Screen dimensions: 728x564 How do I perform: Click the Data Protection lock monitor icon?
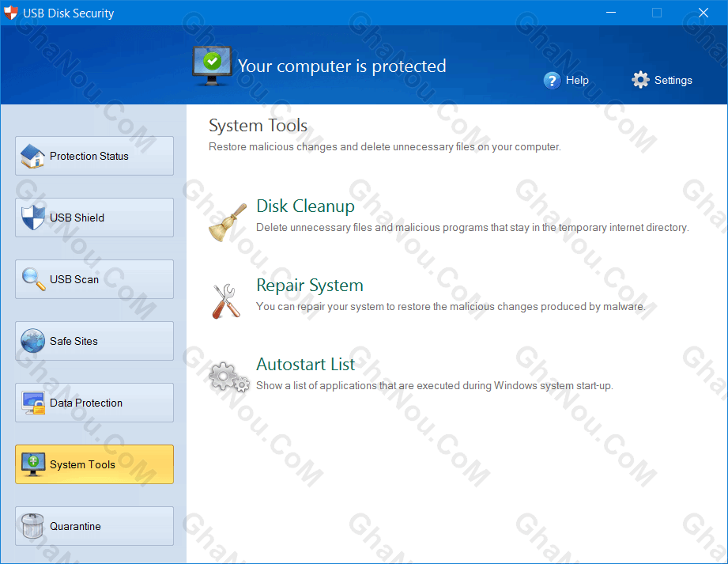click(33, 403)
